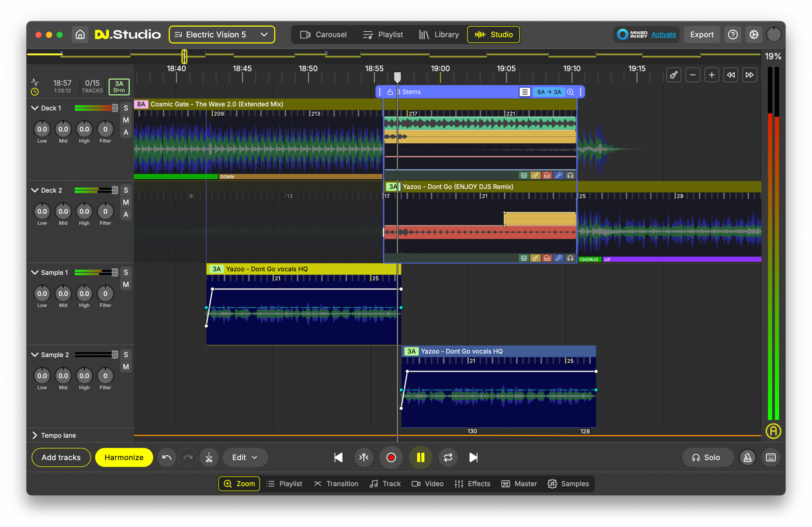Viewport: 812px width, 527px height.
Task: Click the split/scissors tool icon
Action: click(209, 458)
